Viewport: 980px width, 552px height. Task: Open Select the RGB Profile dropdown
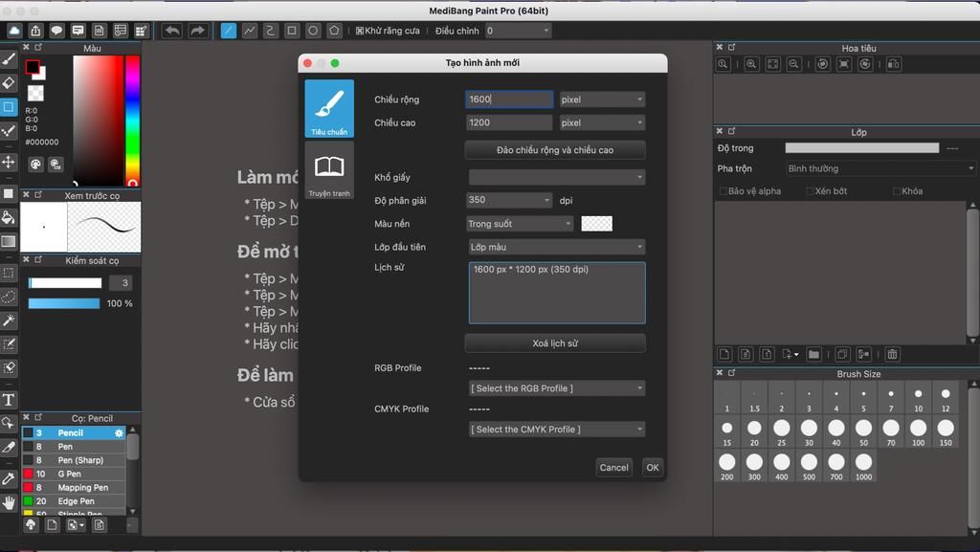click(x=557, y=388)
